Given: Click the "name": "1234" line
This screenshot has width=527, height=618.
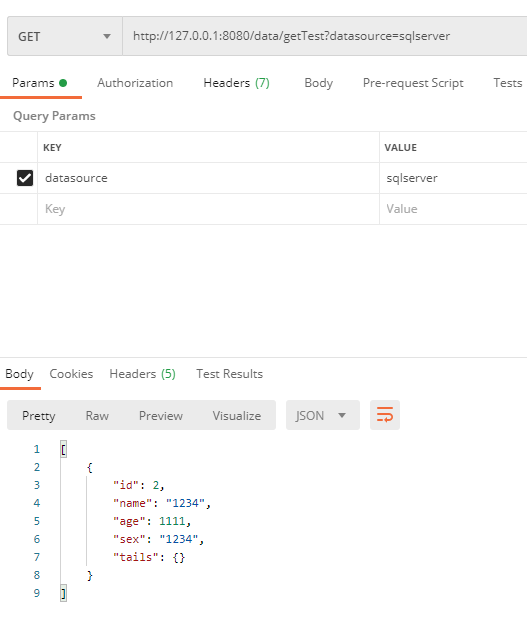Looking at the screenshot, I should (x=162, y=503).
